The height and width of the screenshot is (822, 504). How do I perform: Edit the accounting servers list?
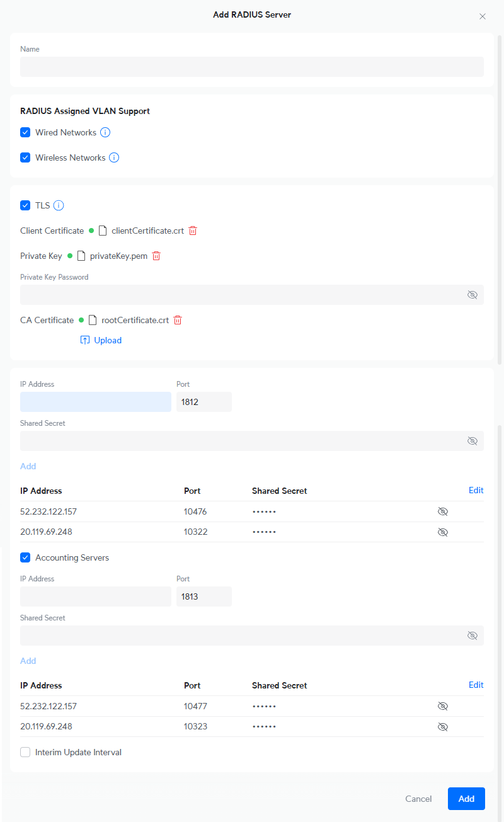(476, 685)
